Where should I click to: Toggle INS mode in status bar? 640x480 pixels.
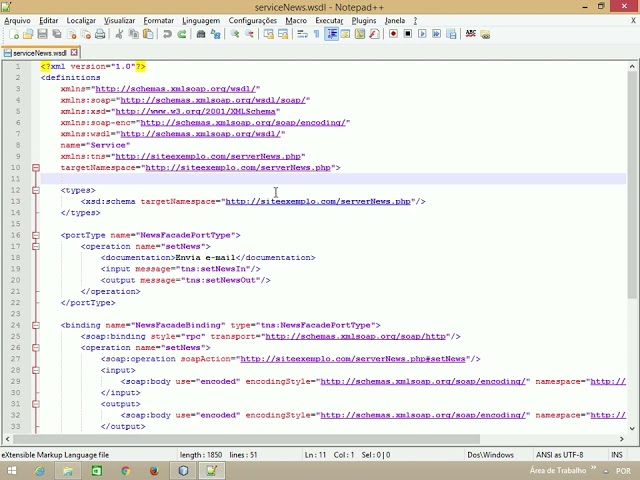[x=617, y=455]
